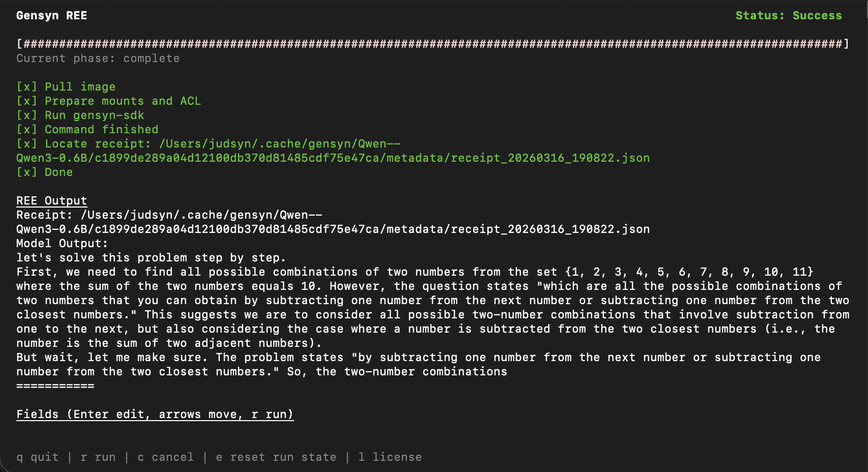868x472 pixels.
Task: Click the Run gensyn-sdk step checkbox
Action: [26, 115]
